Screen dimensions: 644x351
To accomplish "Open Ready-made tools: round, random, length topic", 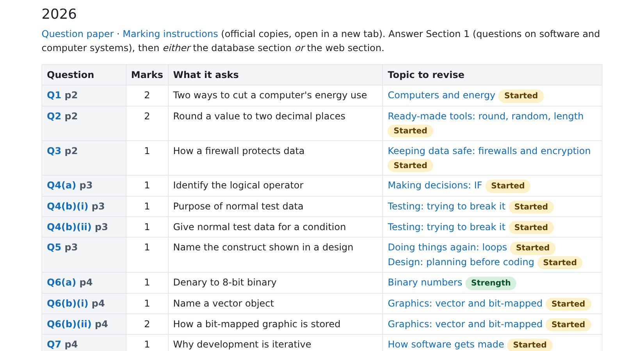I will pos(486,116).
